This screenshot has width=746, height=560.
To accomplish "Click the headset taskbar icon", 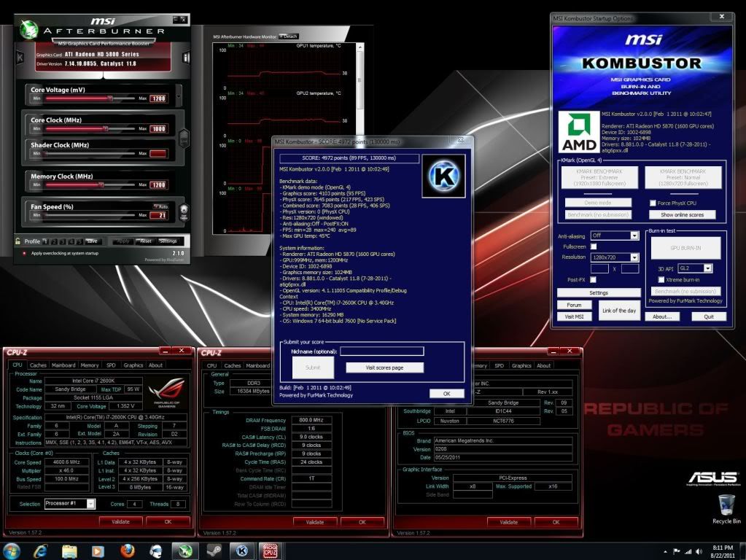I will point(155,551).
